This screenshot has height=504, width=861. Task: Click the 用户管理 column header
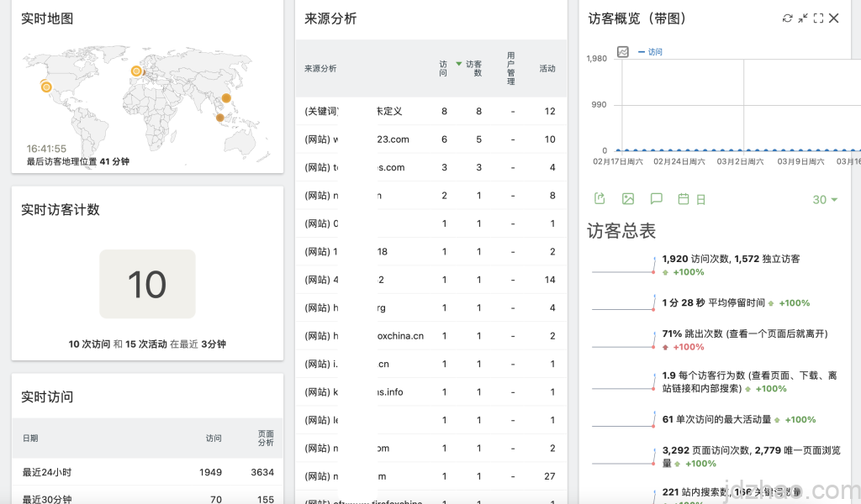click(x=510, y=69)
